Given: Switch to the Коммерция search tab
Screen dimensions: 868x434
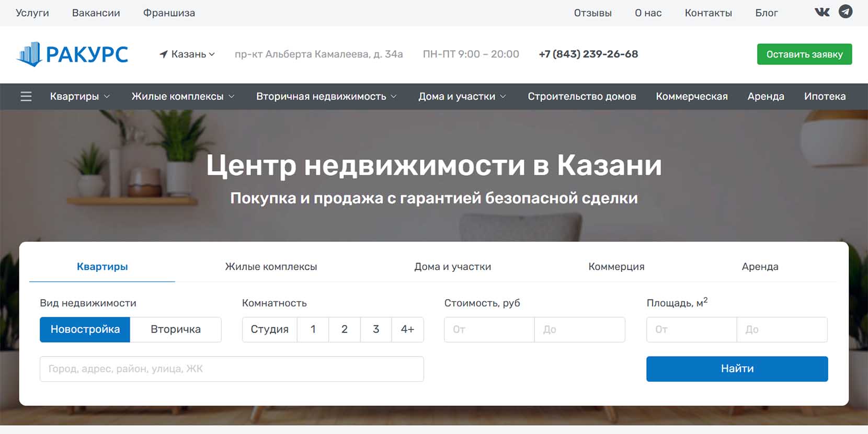Looking at the screenshot, I should pyautogui.click(x=616, y=267).
